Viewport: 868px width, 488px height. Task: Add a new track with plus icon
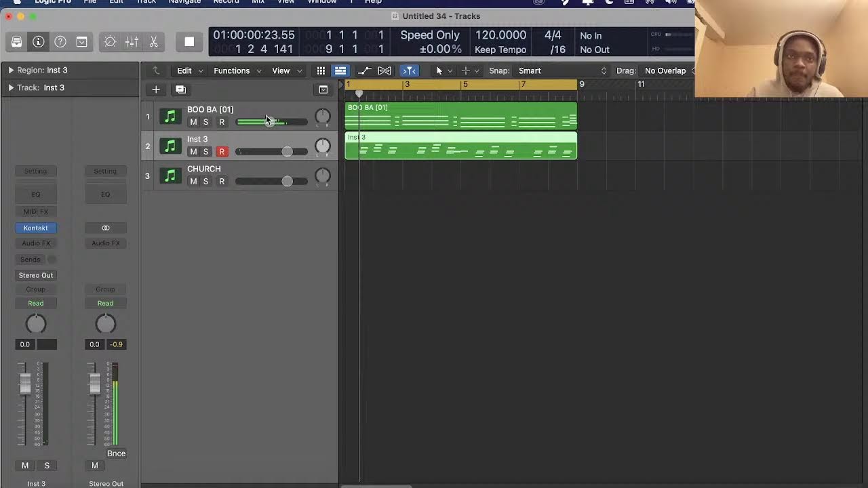tap(156, 89)
